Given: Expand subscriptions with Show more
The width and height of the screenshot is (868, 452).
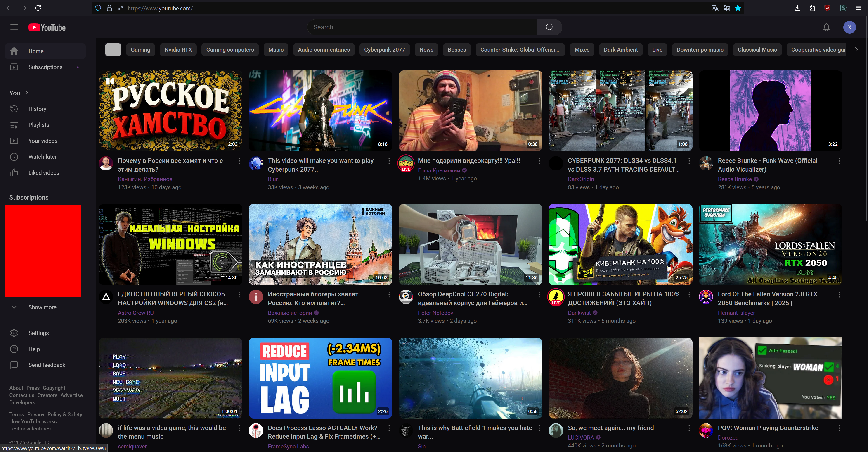Looking at the screenshot, I should 45,307.
